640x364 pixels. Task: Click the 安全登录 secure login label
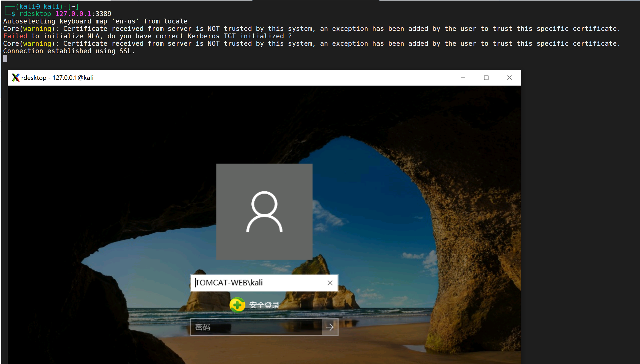264,305
